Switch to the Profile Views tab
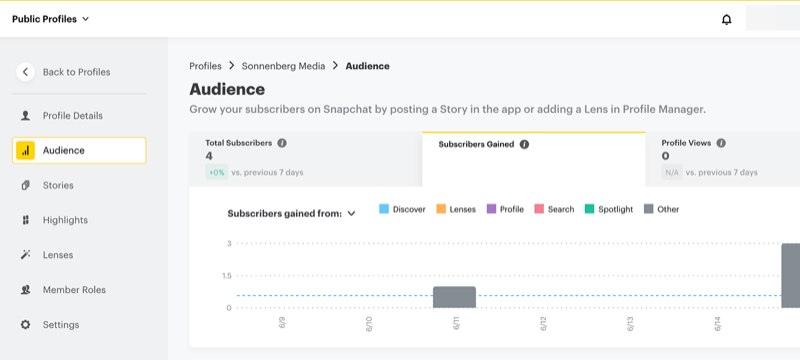 [722, 159]
